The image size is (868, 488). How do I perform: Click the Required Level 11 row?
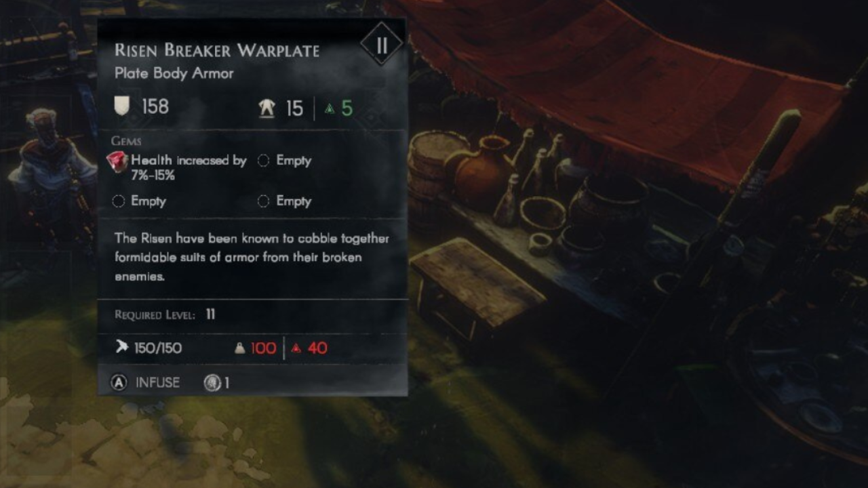coord(165,315)
